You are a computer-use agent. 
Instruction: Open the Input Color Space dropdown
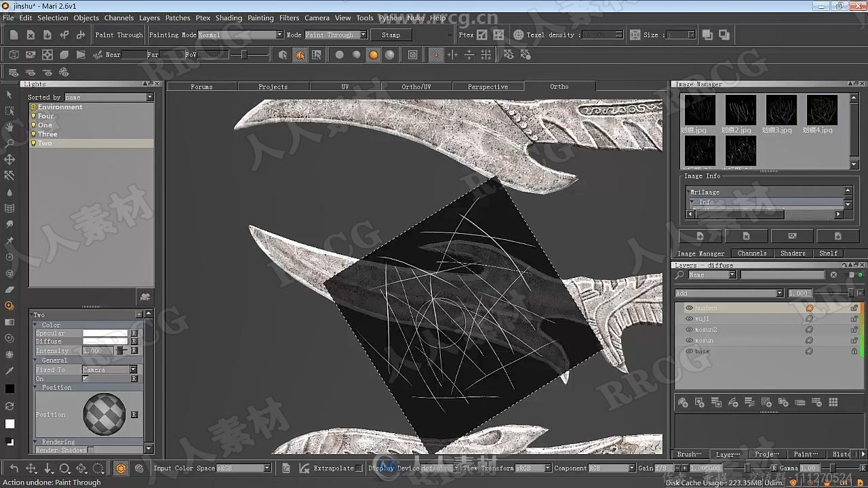click(243, 468)
